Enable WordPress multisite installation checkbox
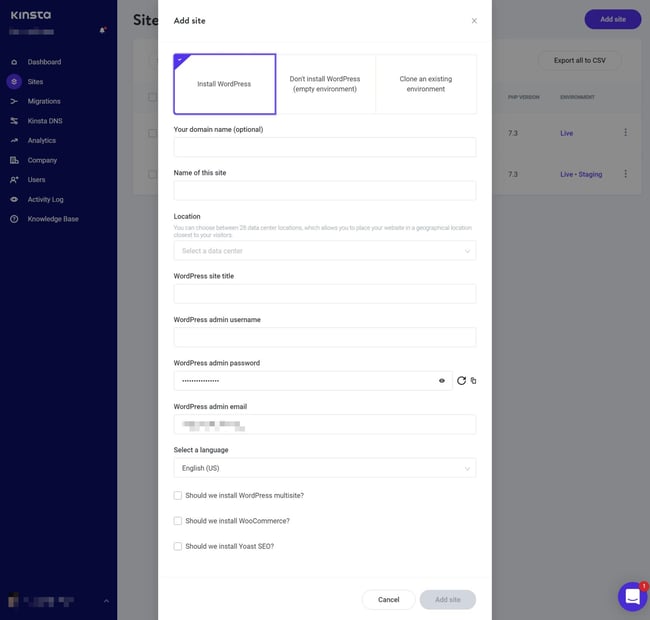This screenshot has width=650, height=620. [x=178, y=496]
